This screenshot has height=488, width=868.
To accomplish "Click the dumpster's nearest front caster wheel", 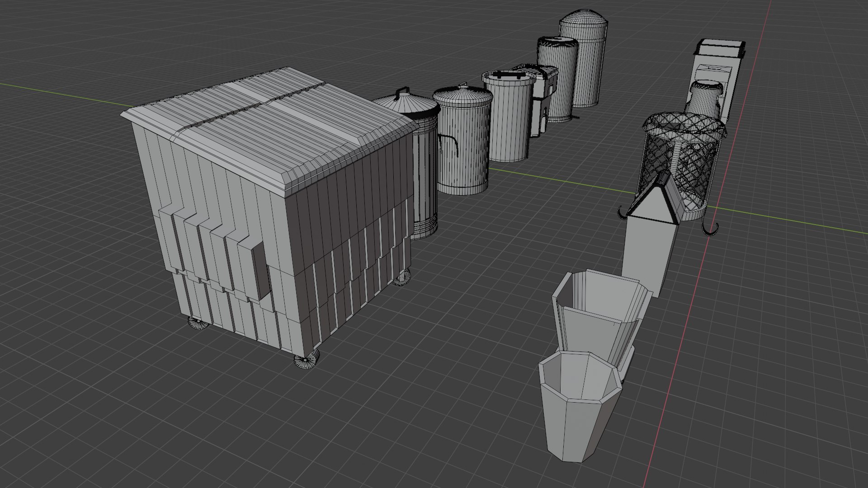I will [306, 361].
